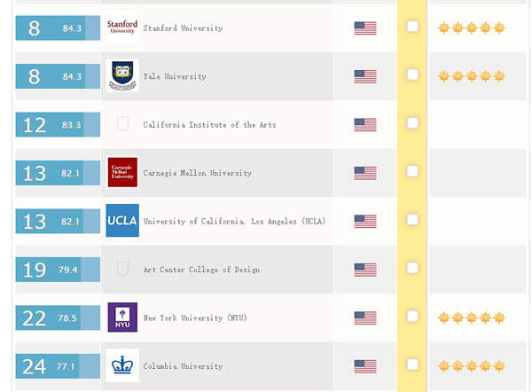Open University of California, Los Angeles (UCLA) link
The image size is (532, 392).
click(x=234, y=222)
